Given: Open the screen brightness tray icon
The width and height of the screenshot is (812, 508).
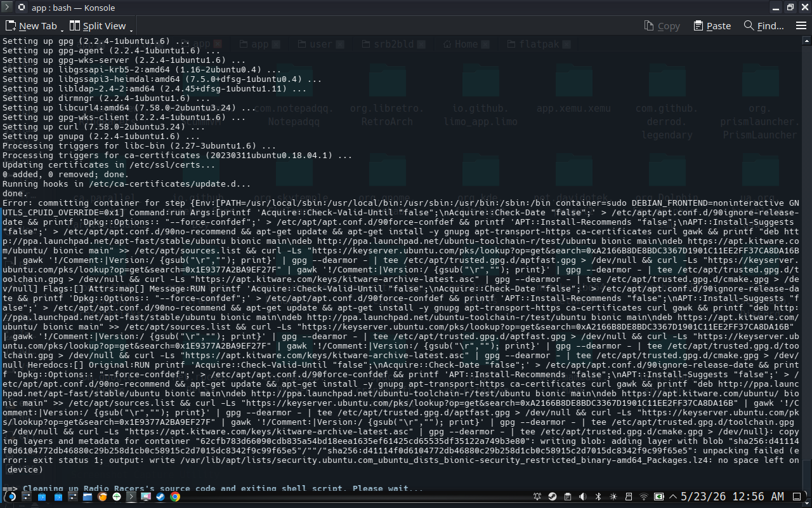Looking at the screenshot, I should pyautogui.click(x=613, y=497).
